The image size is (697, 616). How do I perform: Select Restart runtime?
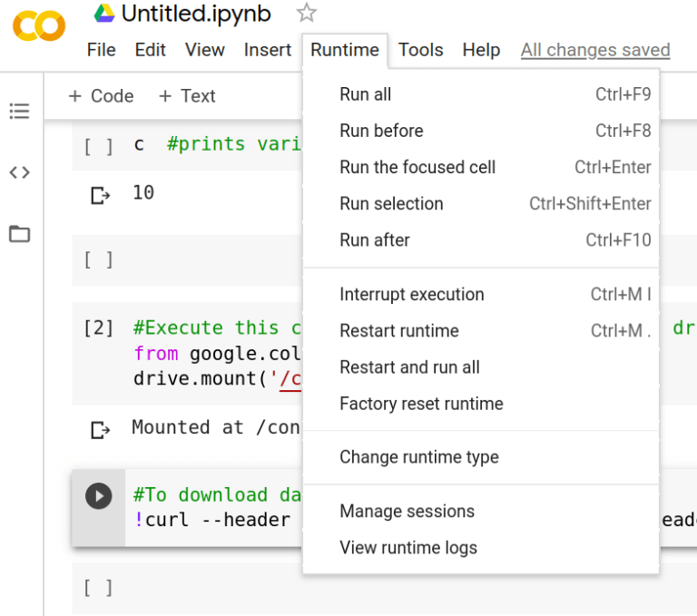point(481,330)
